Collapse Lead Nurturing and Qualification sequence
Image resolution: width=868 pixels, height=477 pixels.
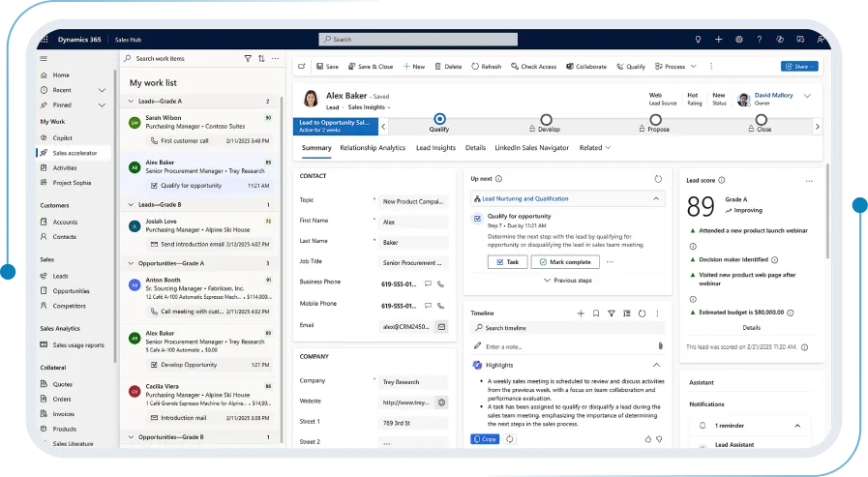coord(656,198)
